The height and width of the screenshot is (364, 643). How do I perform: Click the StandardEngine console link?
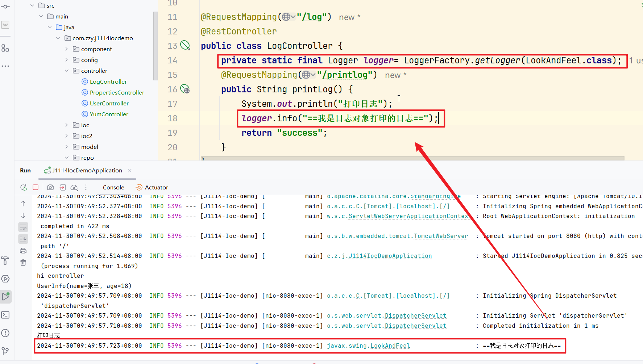tap(435, 196)
